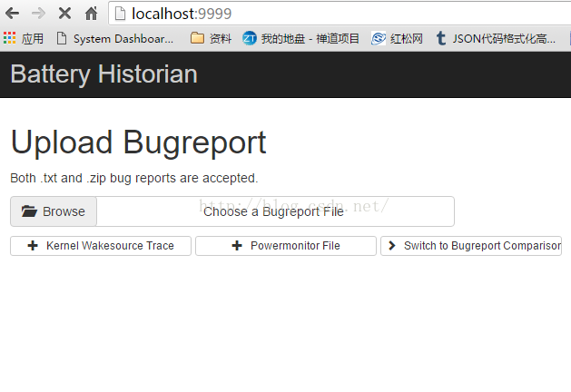Go back with the browser back arrow
Image resolution: width=571 pixels, height=392 pixels.
click(x=13, y=14)
